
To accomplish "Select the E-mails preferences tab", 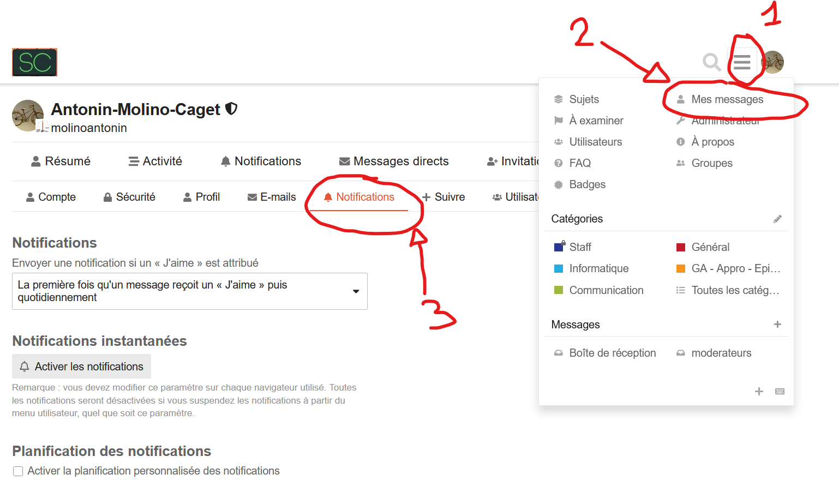I will (x=272, y=197).
